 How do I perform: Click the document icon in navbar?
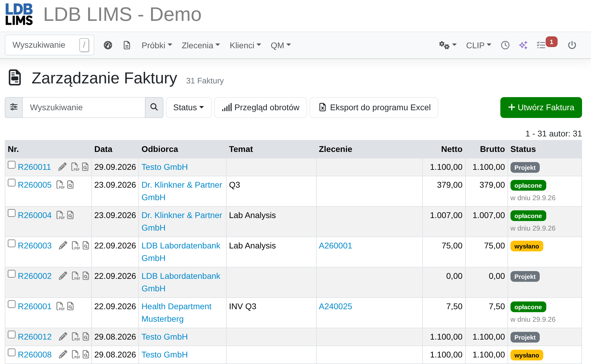pyautogui.click(x=127, y=45)
